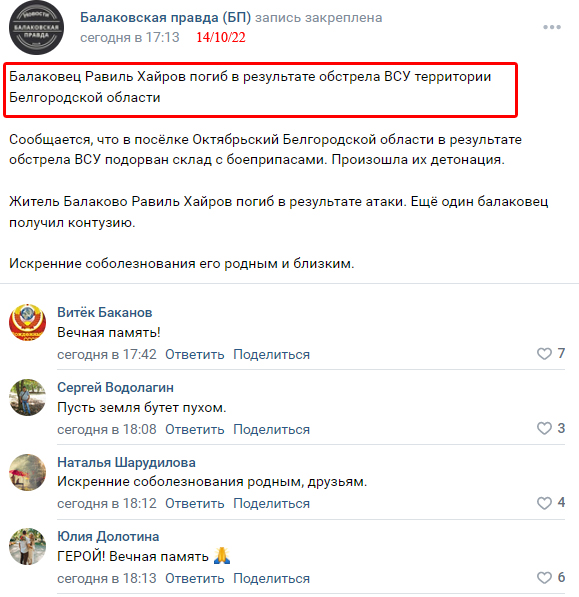Like Наталья Шарудилова's comment heart
Viewport: 579px width, 597px height.
[x=544, y=503]
